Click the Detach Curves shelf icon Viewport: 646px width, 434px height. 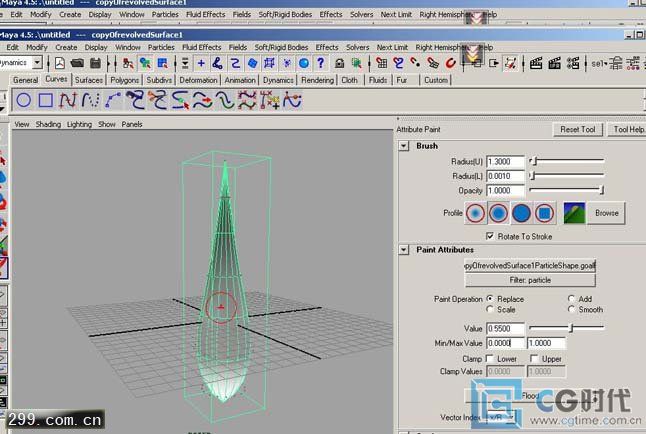point(158,100)
